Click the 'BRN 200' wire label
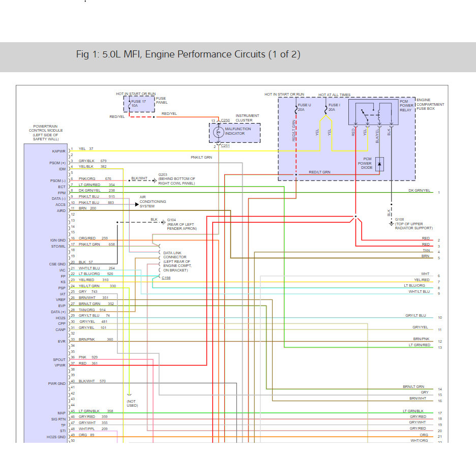 tap(87, 208)
